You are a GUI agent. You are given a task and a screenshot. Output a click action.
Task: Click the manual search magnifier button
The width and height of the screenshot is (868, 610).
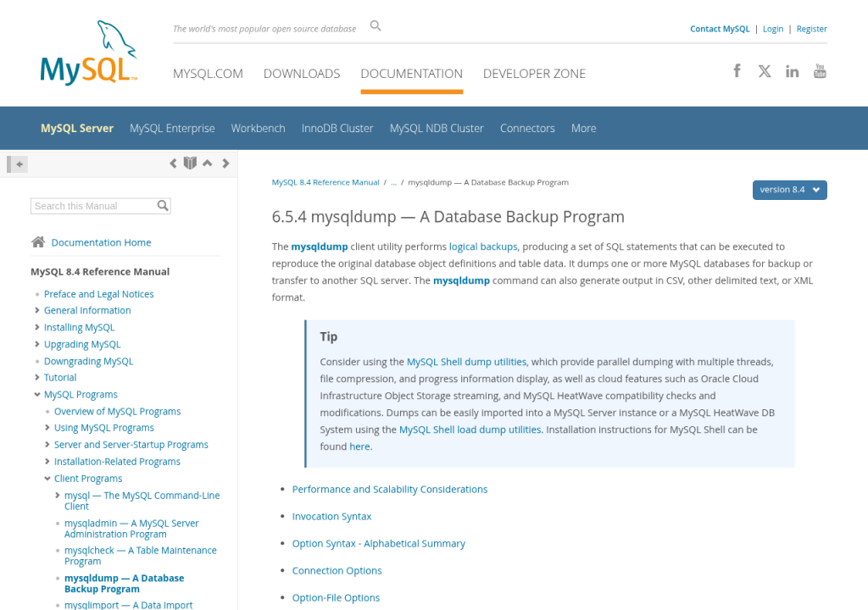click(163, 206)
